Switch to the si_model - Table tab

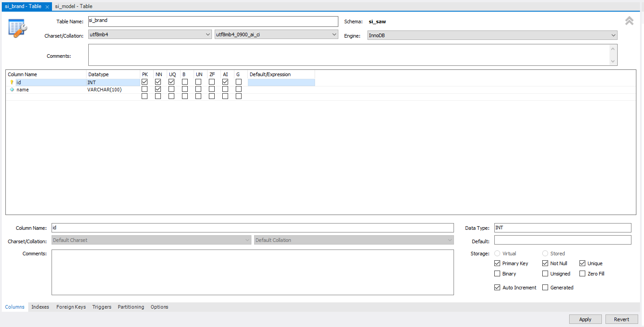74,6
